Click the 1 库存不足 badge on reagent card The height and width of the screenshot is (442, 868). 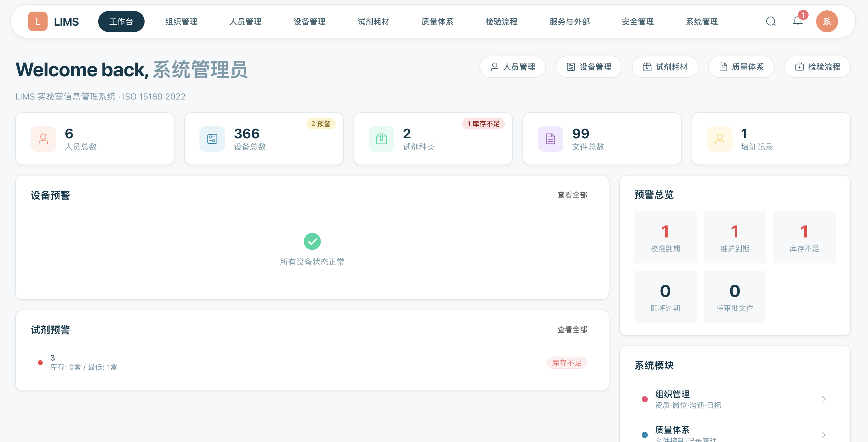[x=483, y=124]
